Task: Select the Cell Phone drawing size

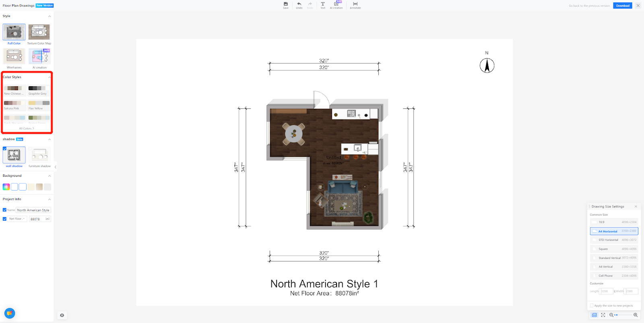Action: coord(614,276)
